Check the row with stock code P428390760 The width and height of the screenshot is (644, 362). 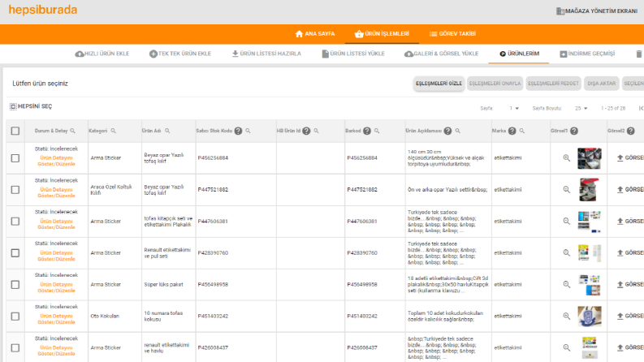pos(15,252)
